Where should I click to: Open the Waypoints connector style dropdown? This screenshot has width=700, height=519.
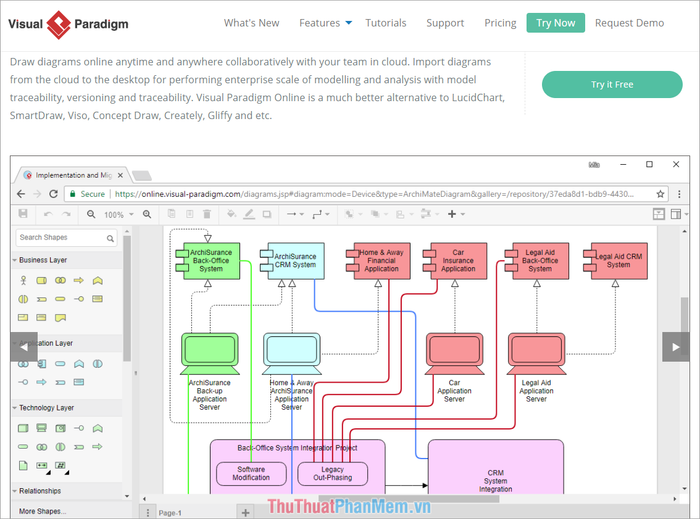(x=321, y=214)
